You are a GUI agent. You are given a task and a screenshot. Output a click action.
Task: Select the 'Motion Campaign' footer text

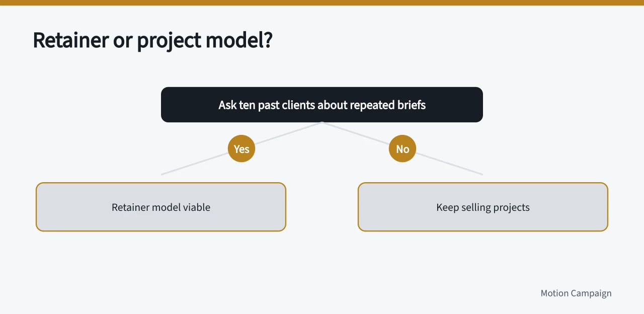click(x=576, y=293)
